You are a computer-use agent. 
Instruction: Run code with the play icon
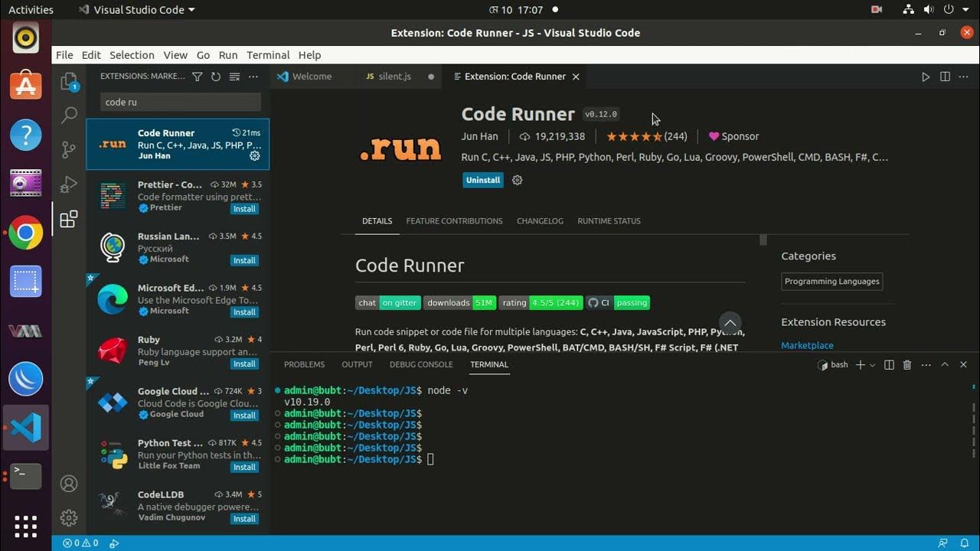[x=926, y=77]
